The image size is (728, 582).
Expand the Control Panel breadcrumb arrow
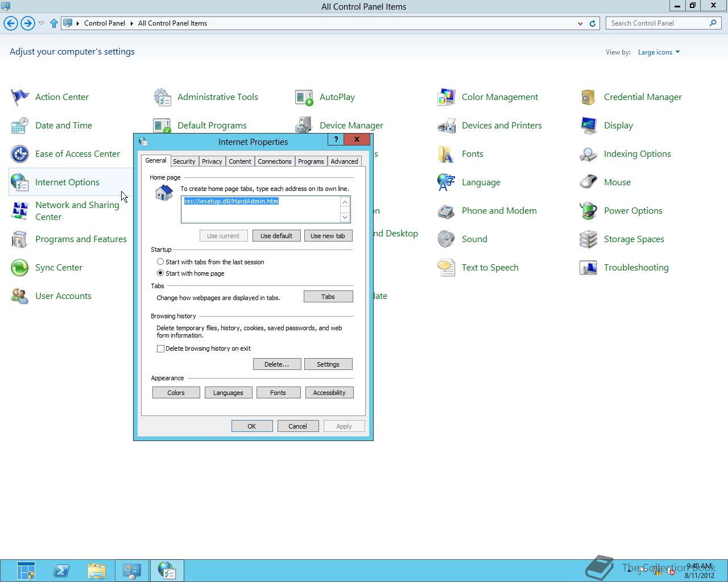(x=132, y=23)
